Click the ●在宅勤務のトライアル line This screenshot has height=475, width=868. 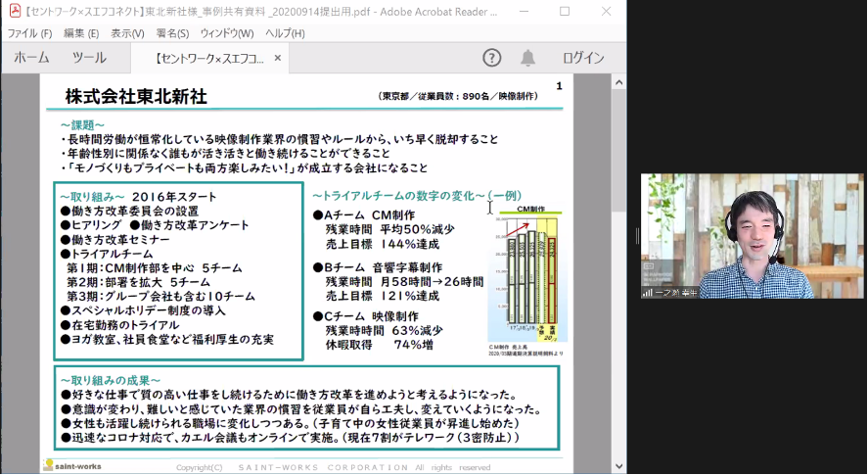[119, 325]
